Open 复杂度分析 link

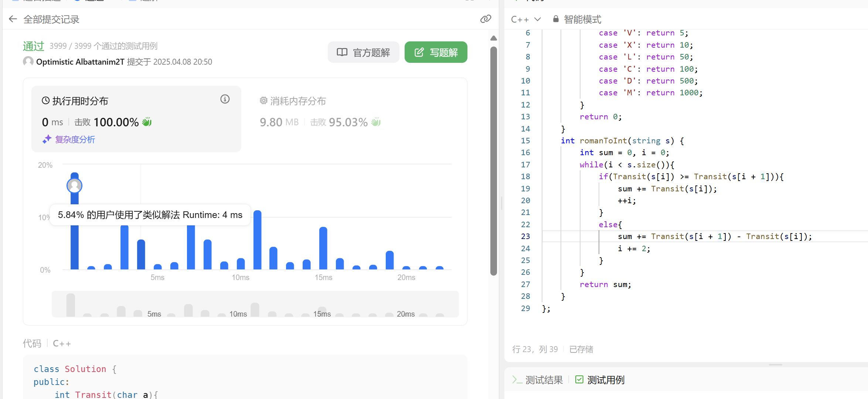(x=75, y=139)
